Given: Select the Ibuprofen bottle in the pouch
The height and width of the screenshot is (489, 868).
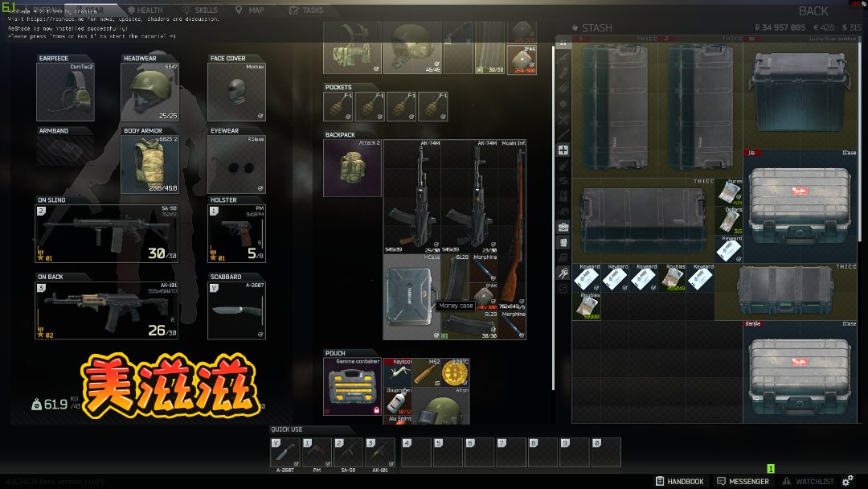Looking at the screenshot, I should (398, 401).
